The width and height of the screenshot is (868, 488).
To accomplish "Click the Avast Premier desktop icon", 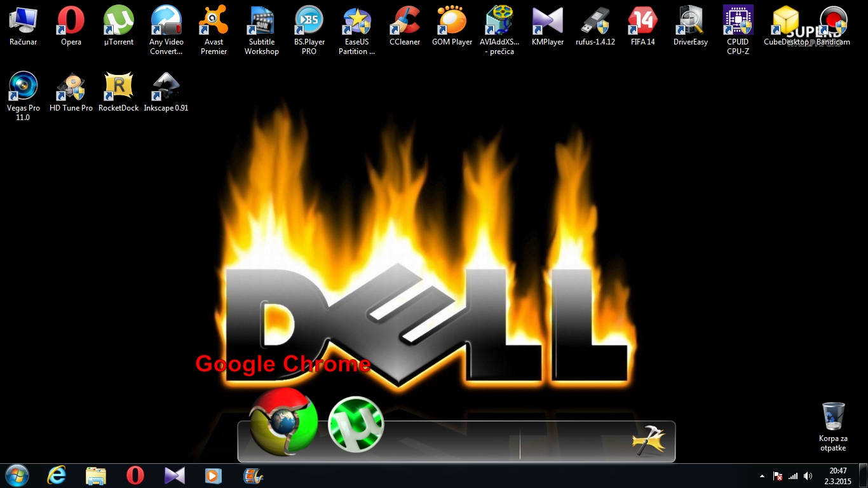I will [214, 30].
